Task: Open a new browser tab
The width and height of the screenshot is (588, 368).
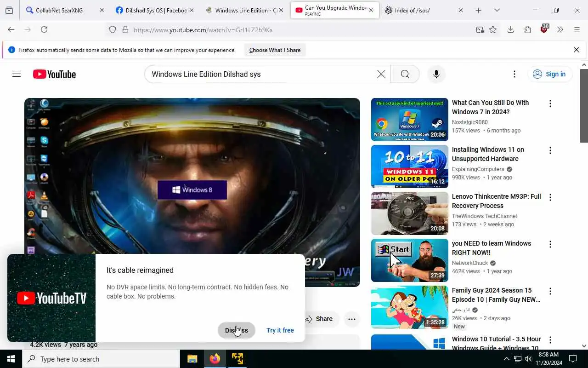Action: (x=479, y=10)
